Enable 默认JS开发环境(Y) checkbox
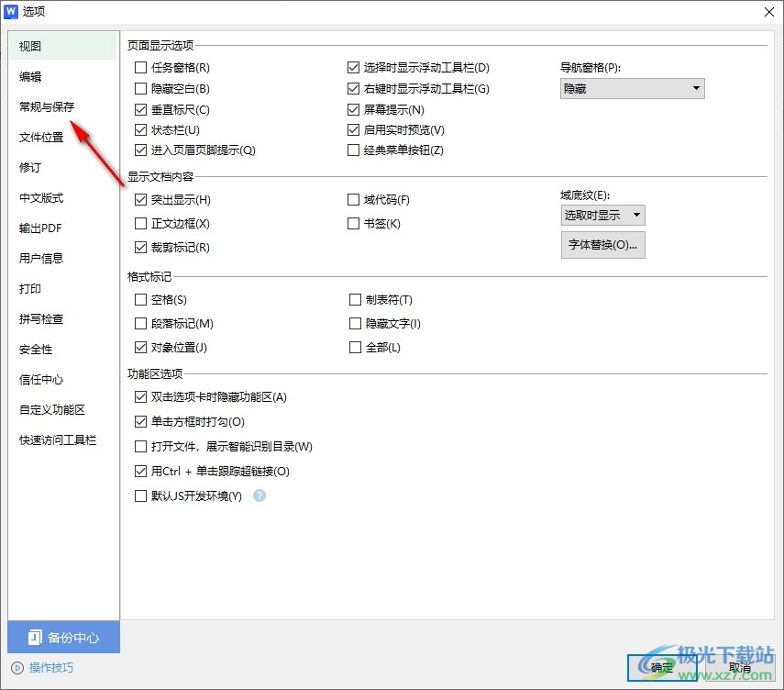Image resolution: width=784 pixels, height=690 pixels. [x=141, y=495]
